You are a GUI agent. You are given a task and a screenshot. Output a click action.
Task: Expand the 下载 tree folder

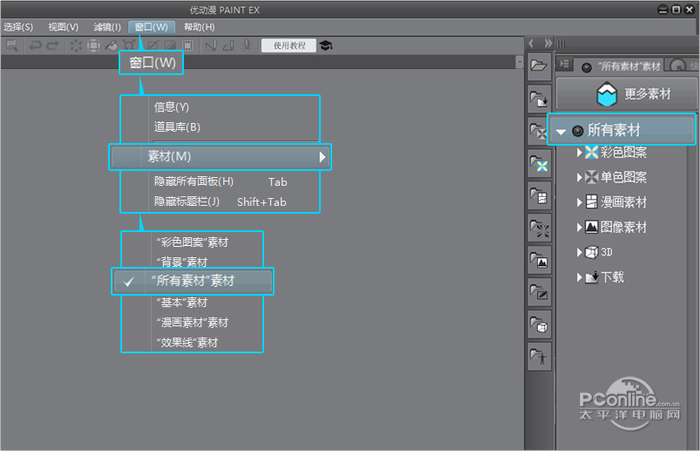click(579, 278)
